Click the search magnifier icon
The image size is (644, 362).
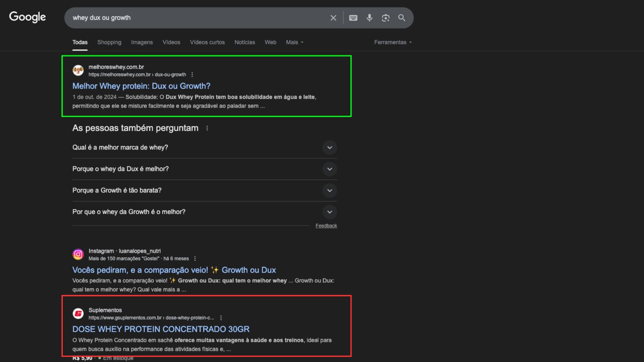pyautogui.click(x=401, y=18)
